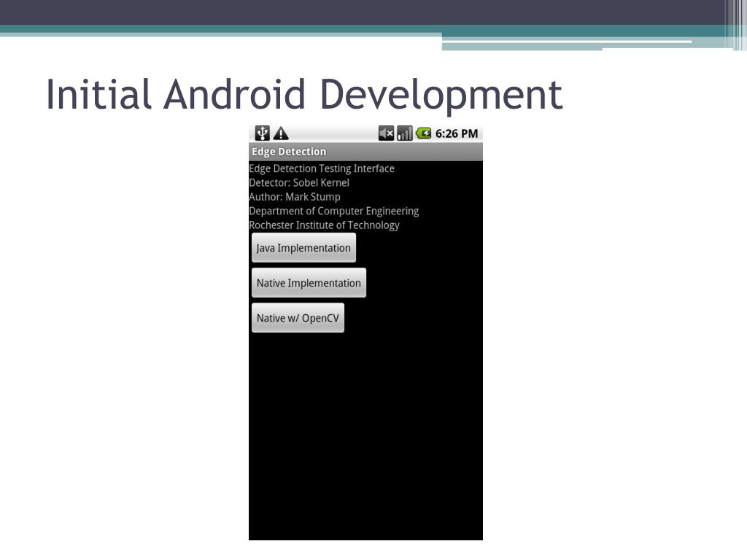Click 'Department of Computer Engineering' text
Screen dimensions: 747x560
tap(334, 211)
